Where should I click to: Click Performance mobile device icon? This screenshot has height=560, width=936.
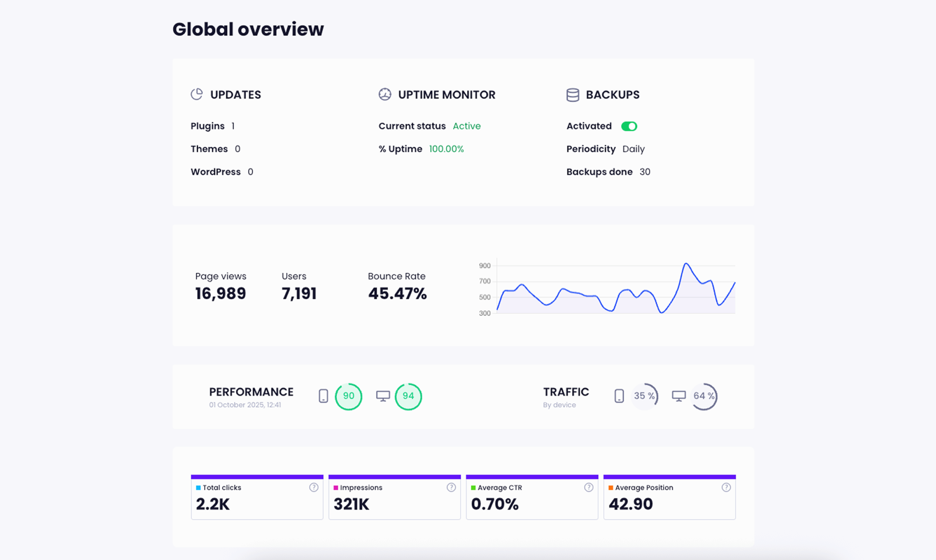tap(323, 396)
